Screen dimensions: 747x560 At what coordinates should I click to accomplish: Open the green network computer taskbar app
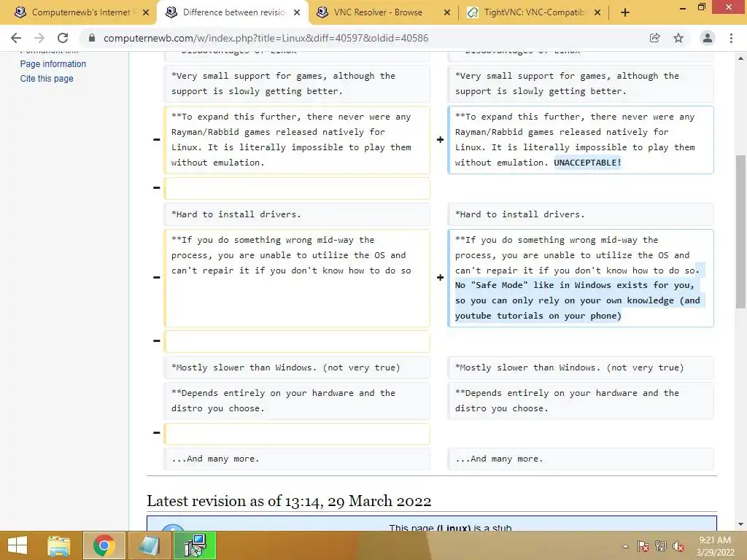[x=195, y=545]
